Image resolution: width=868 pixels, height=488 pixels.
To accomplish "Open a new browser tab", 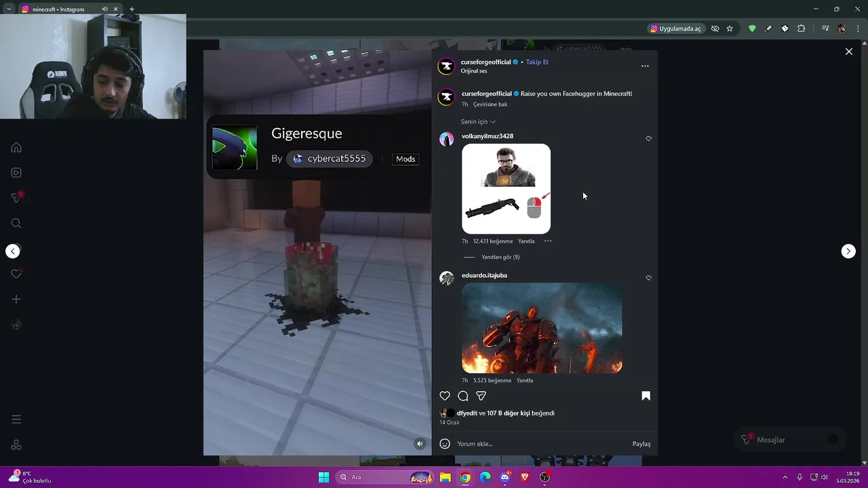I will click(132, 9).
